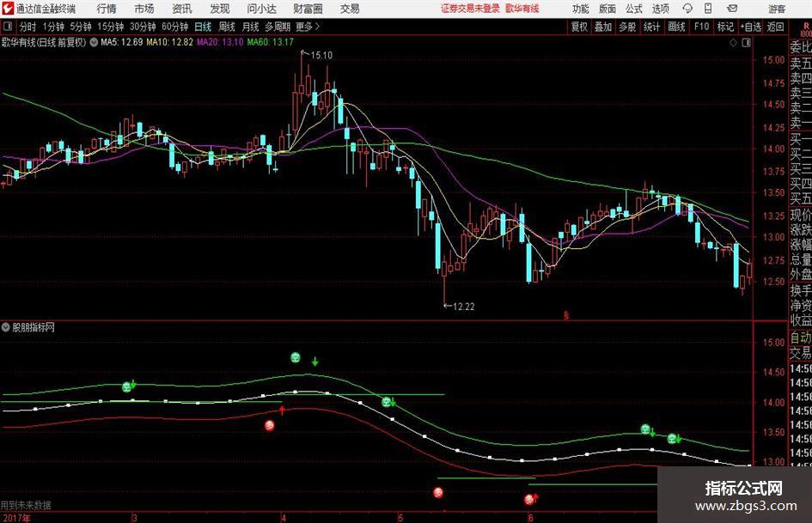Open the 行情 menu
The image size is (812, 523).
click(107, 9)
